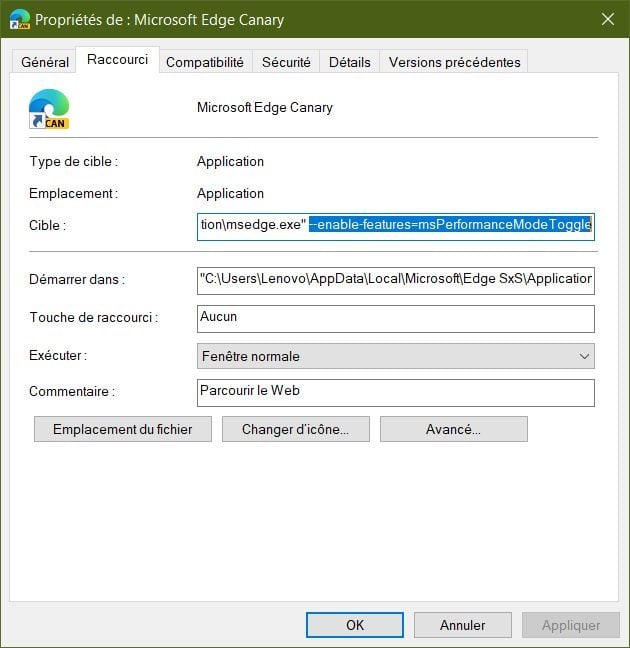The height and width of the screenshot is (648, 630).
Task: Switch to the Général tab
Action: [x=45, y=62]
